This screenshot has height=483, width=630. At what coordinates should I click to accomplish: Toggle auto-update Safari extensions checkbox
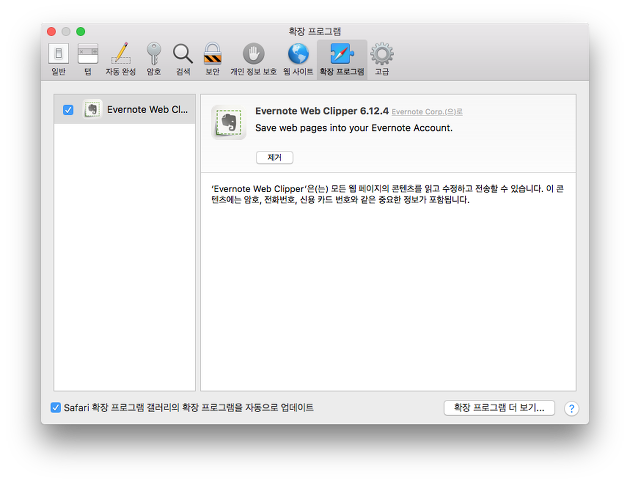[x=56, y=407]
